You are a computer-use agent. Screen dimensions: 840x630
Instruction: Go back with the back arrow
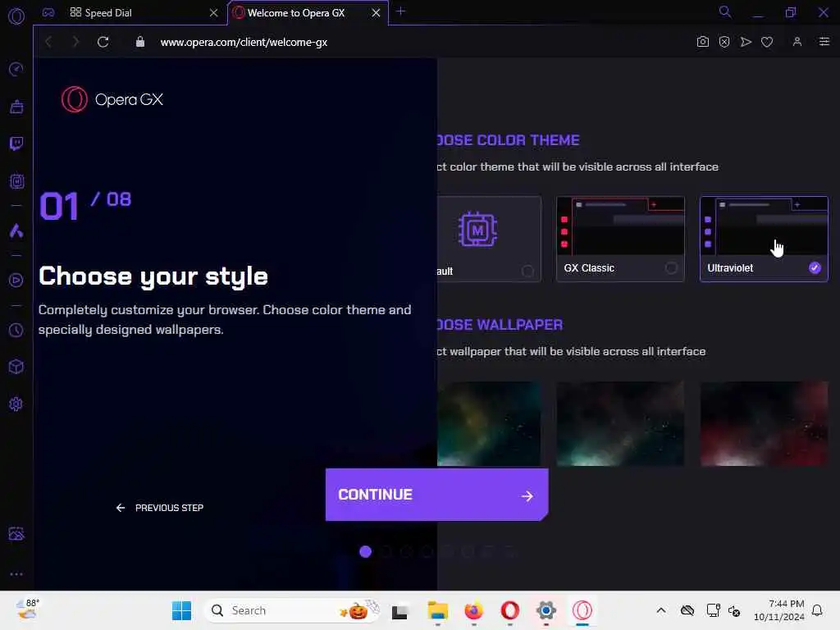click(x=48, y=42)
